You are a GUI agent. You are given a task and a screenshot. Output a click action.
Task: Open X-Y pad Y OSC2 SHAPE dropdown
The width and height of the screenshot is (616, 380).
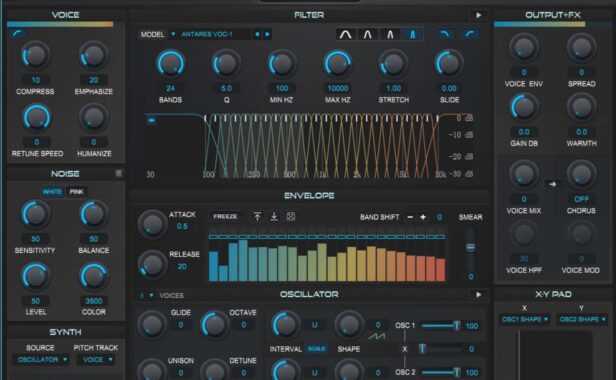(583, 319)
